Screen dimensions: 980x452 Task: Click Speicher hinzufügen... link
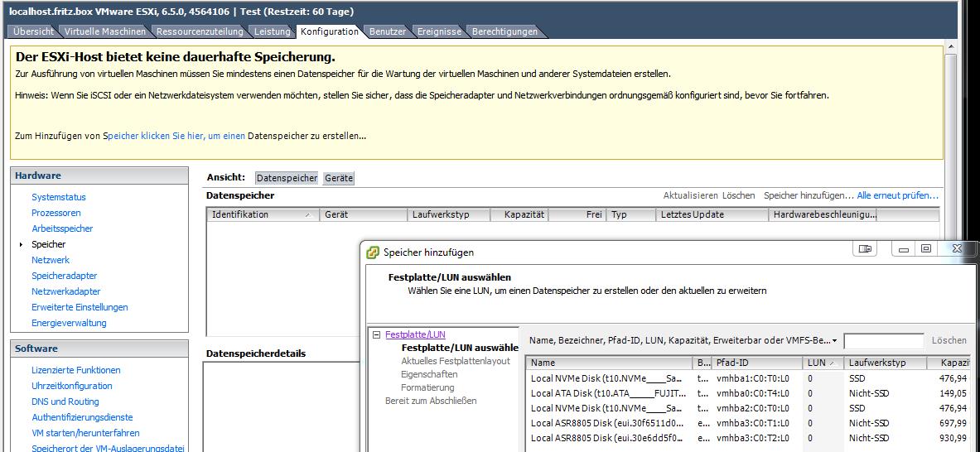pos(809,195)
